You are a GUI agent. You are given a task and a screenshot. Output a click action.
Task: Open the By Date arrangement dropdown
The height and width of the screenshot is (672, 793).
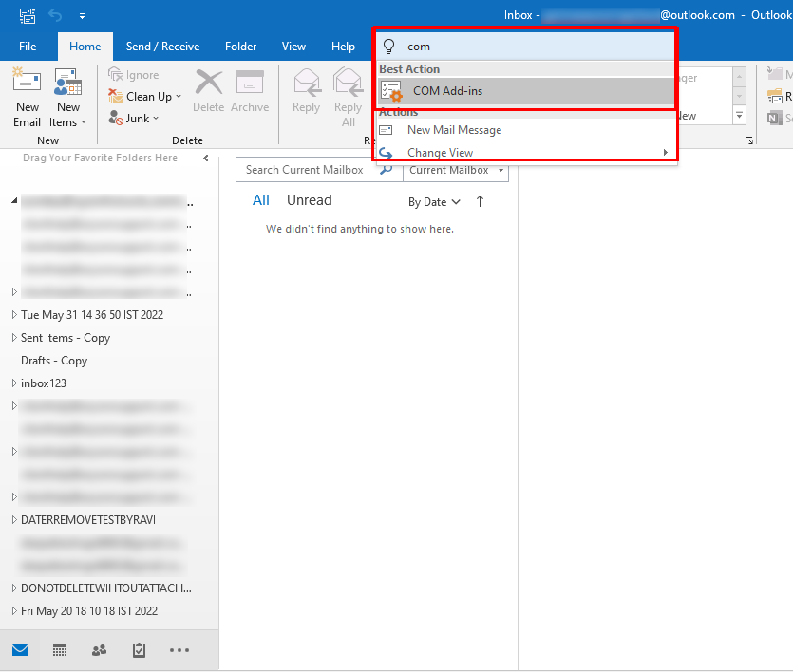[434, 202]
